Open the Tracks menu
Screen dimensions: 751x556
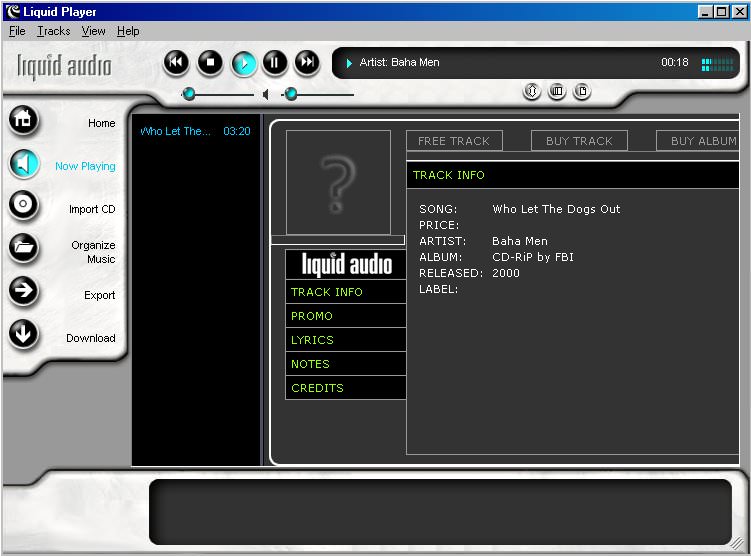[x=54, y=31]
